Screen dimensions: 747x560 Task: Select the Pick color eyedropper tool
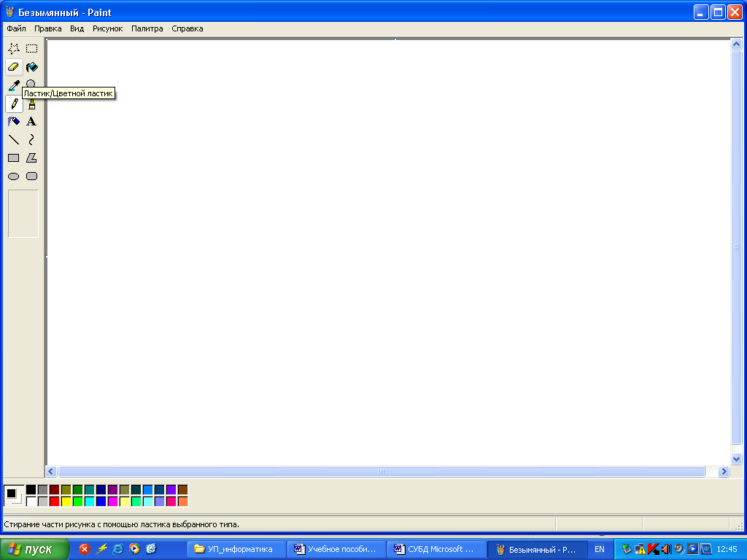point(14,85)
